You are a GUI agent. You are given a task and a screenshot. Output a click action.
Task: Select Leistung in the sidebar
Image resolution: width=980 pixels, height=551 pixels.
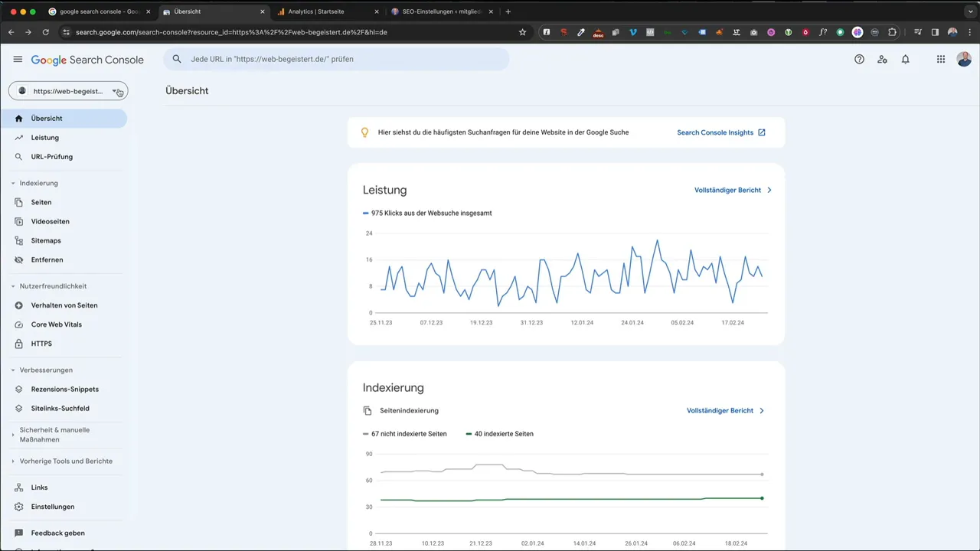pos(44,138)
